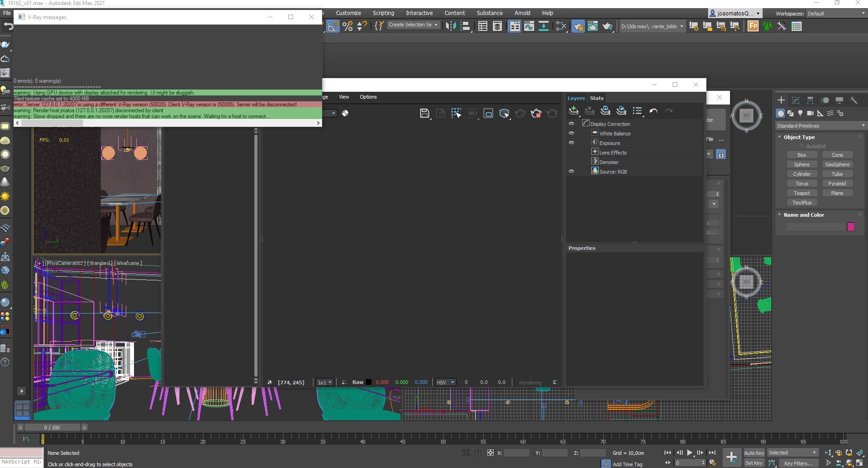Click the load layer tree preset icon
The image size is (868, 468).
click(x=621, y=110)
